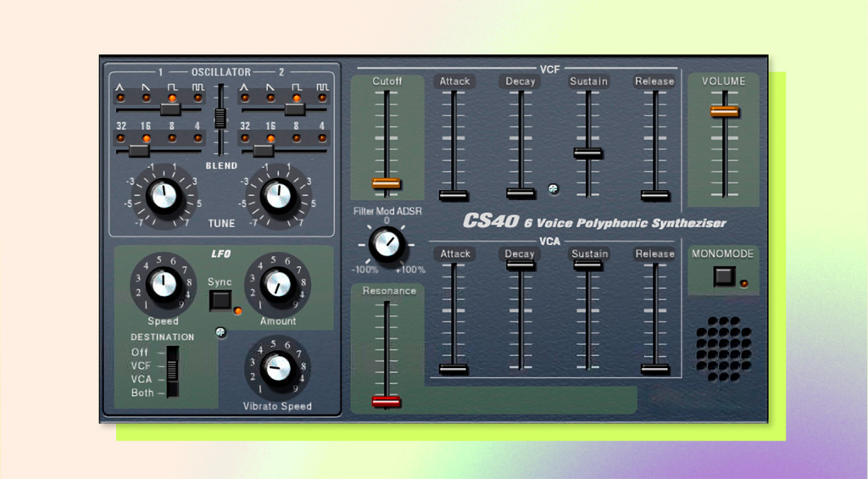
Task: Click the Oscillator 1 octave selector slider handle
Action: [138, 150]
